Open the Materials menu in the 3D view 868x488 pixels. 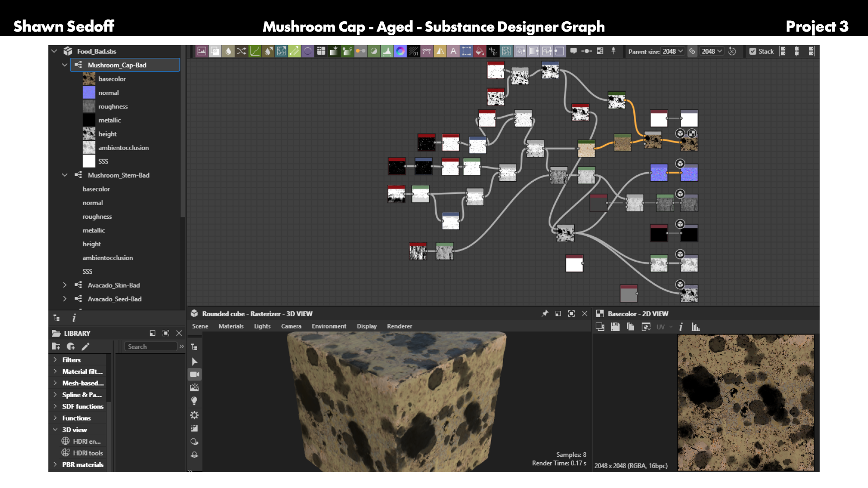pos(231,326)
